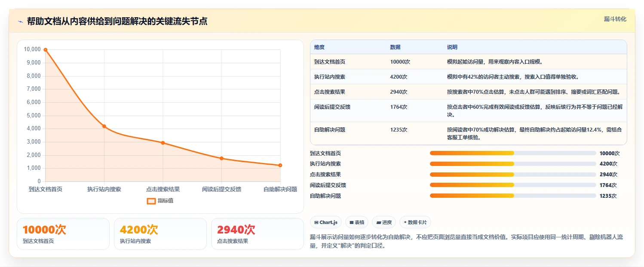Click the icon inside the 进度 tag

tap(378, 223)
